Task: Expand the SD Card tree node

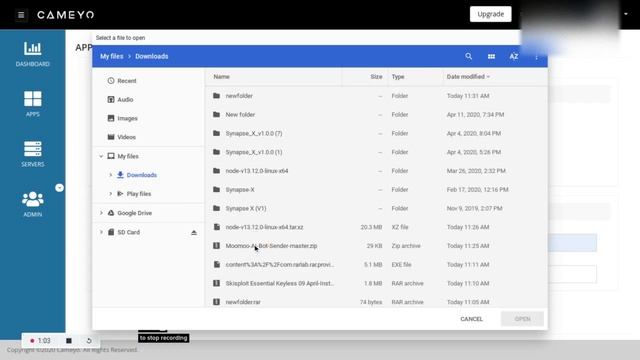Action: [101, 232]
